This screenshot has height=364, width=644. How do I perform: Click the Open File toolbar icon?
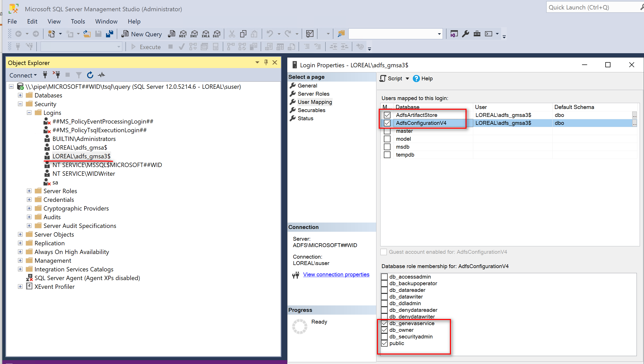point(87,34)
